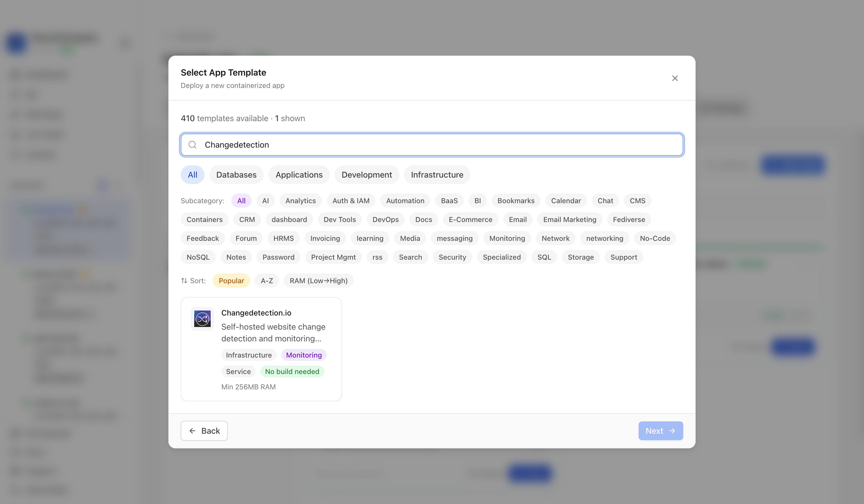
Task: Sort by RAM Low to High
Action: pyautogui.click(x=318, y=281)
